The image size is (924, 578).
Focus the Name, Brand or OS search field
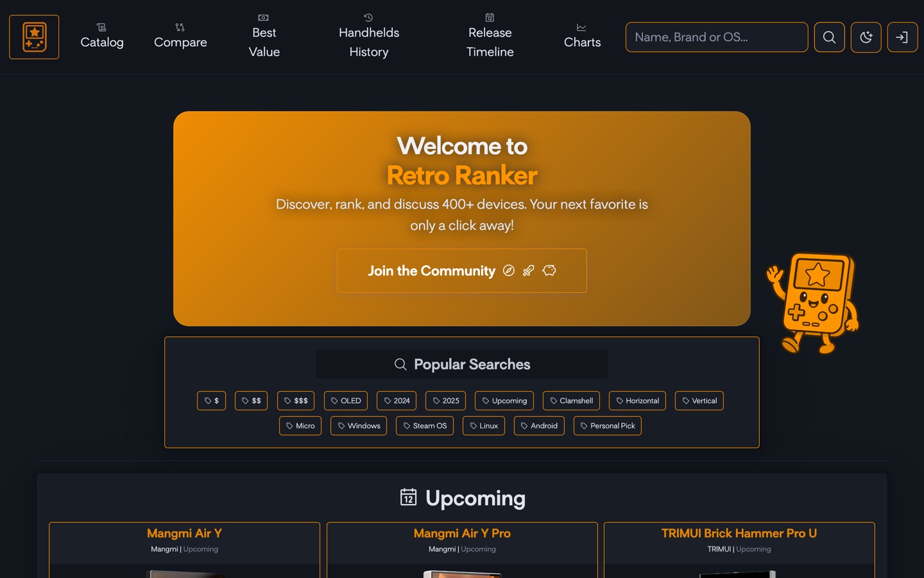pos(717,37)
